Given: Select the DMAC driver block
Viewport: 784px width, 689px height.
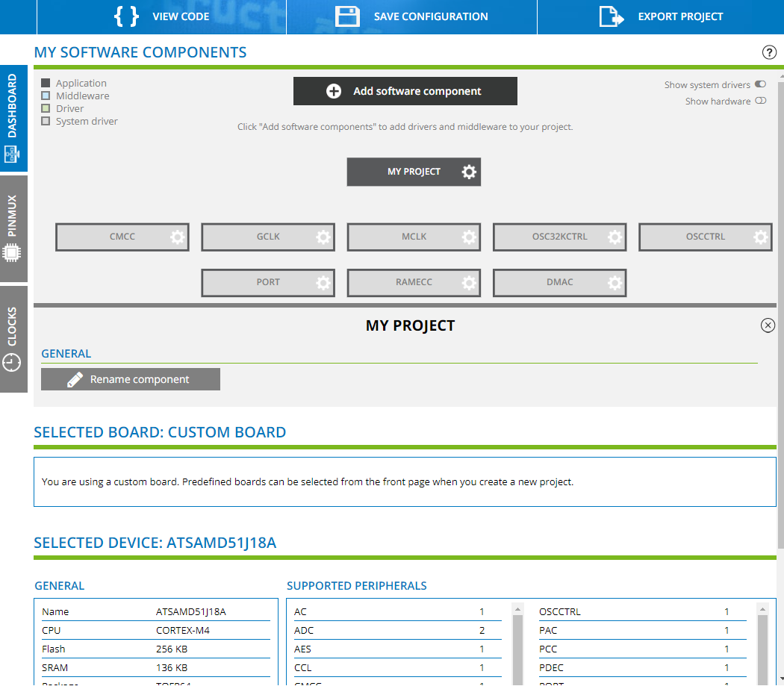Looking at the screenshot, I should [559, 283].
